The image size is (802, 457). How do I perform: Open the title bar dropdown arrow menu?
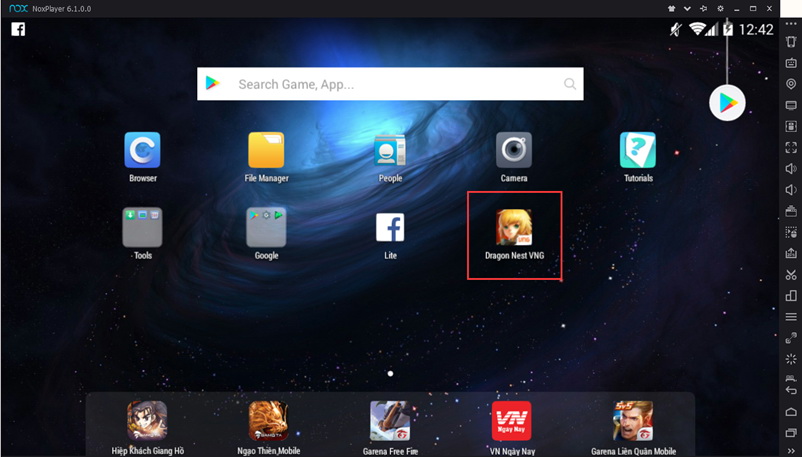(687, 8)
